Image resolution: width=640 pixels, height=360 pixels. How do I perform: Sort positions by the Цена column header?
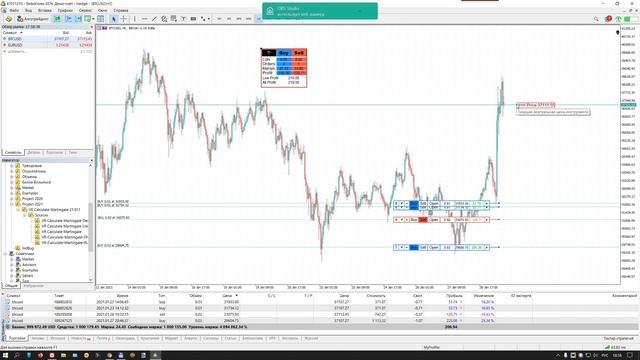tap(227, 296)
